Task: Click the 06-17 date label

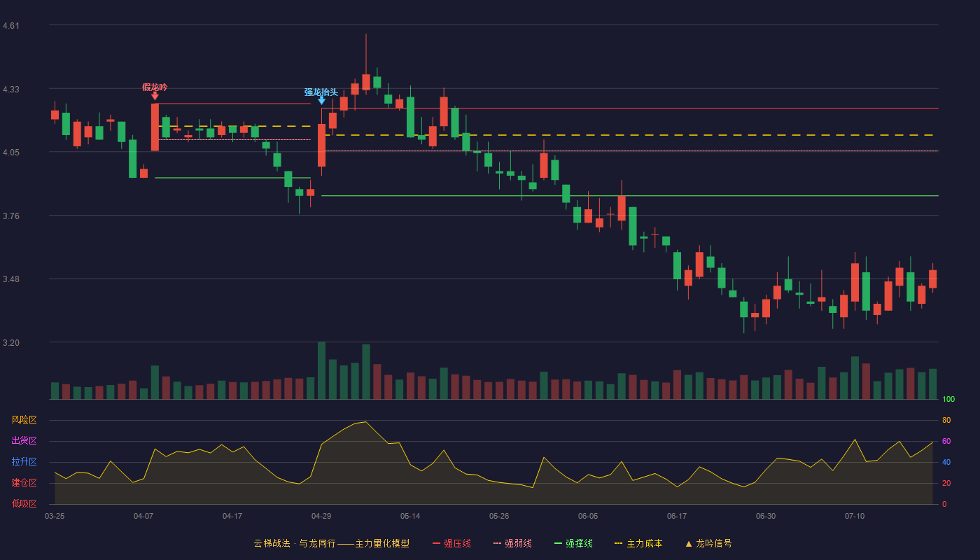Action: (677, 516)
